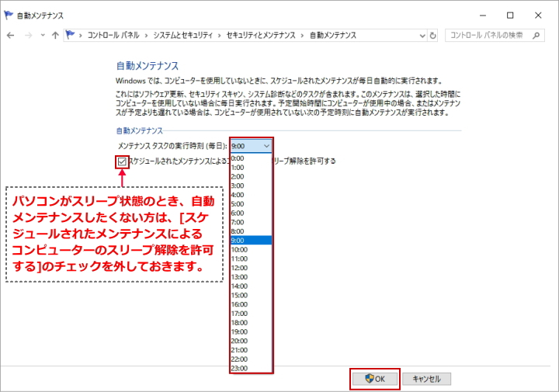Screen dimensions: 559x392
Task: Click the Control Panel search field
Action: [488, 35]
